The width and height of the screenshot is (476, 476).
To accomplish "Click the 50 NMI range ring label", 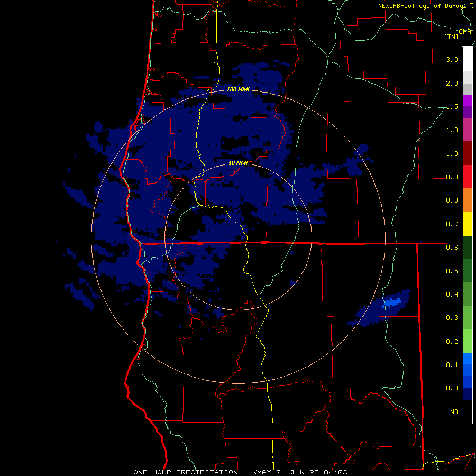I will tap(238, 163).
